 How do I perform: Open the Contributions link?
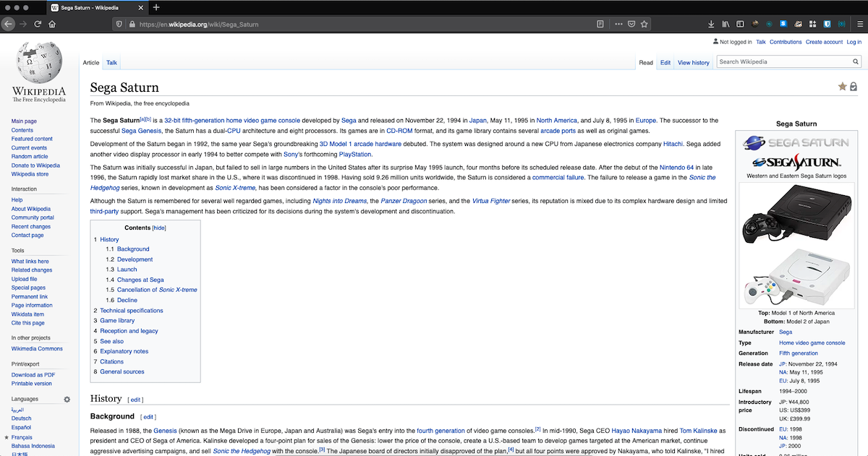tap(786, 42)
